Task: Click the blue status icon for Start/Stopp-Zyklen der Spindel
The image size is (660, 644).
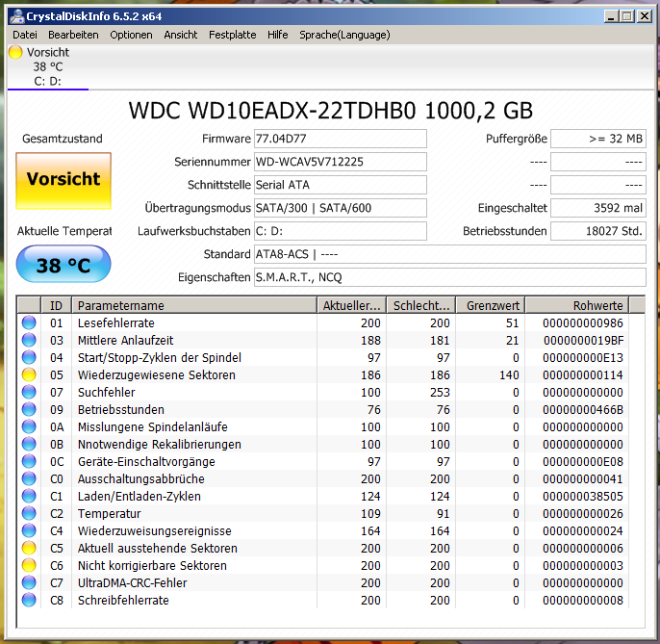Action: point(29,357)
